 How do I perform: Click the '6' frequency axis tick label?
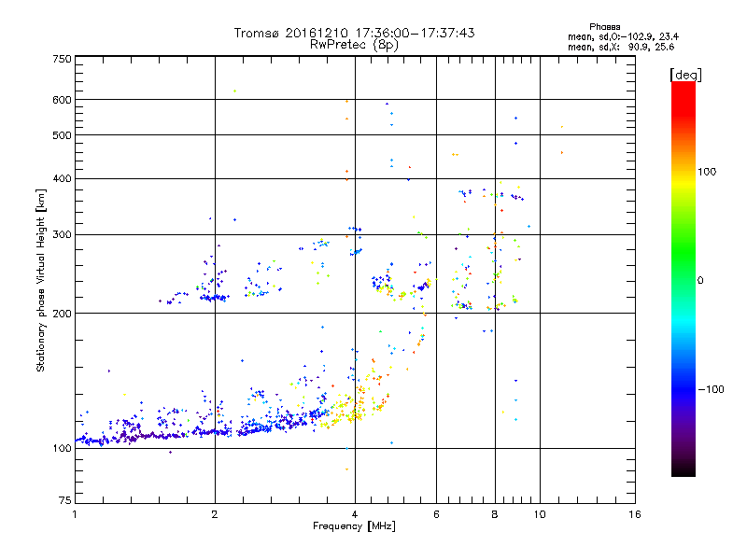tap(436, 514)
